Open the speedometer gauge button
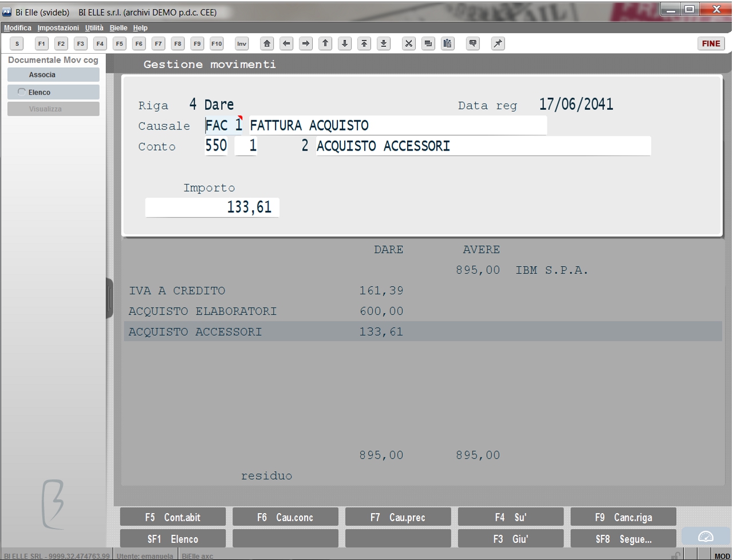 pyautogui.click(x=706, y=537)
